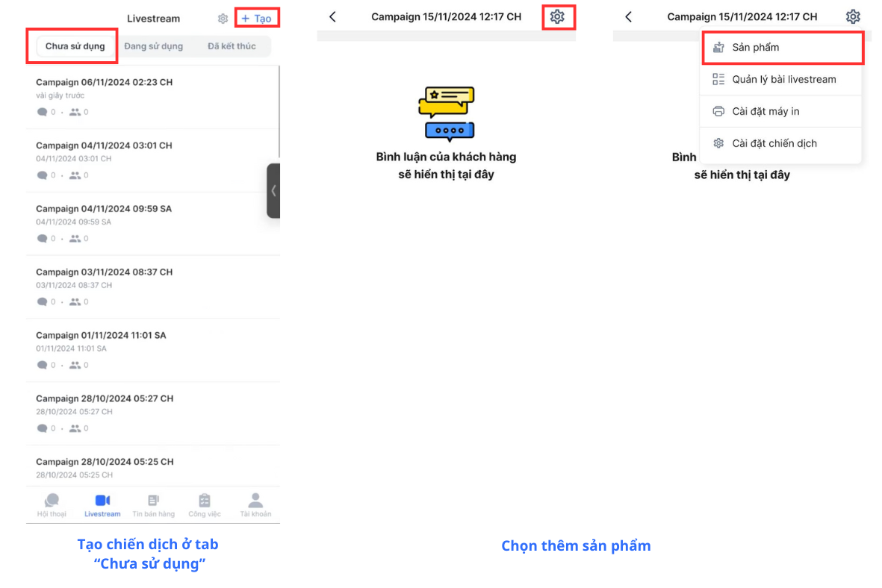Viewport: 882px width, 588px height.
Task: Click comment icon of Campaign 06/11/2024 02:23
Action: (42, 112)
